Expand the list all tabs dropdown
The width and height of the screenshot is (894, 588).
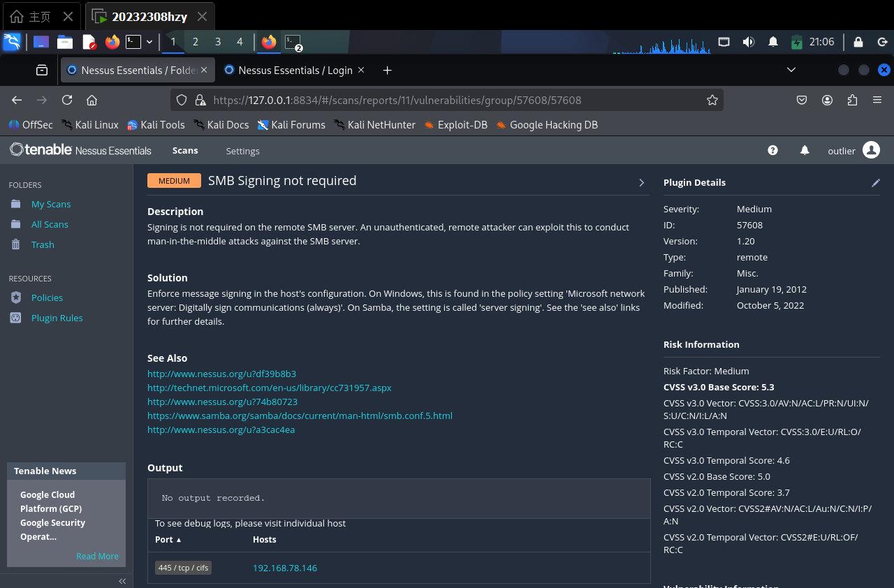click(x=791, y=70)
